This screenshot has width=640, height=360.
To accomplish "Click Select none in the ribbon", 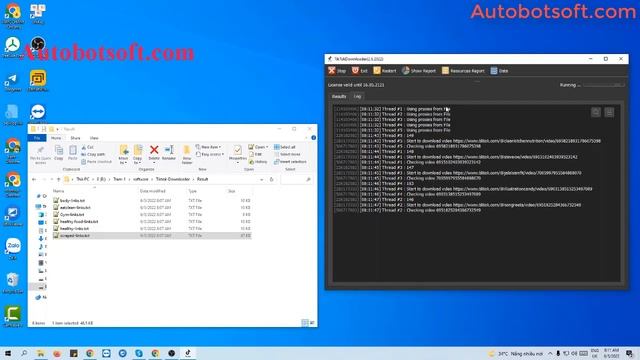I will point(287,154).
